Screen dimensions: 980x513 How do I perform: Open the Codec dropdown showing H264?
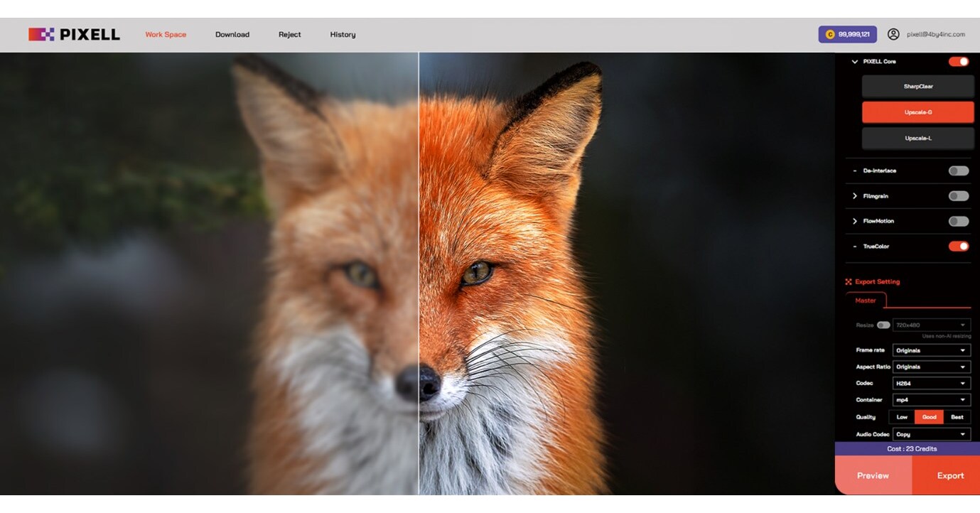pos(931,384)
